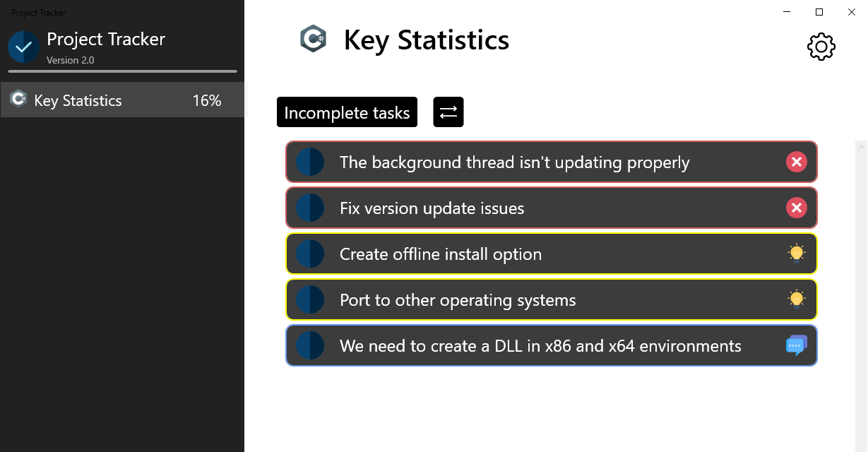The height and width of the screenshot is (452, 868).
Task: Click chat bubble icon on DLL task
Action: (796, 345)
